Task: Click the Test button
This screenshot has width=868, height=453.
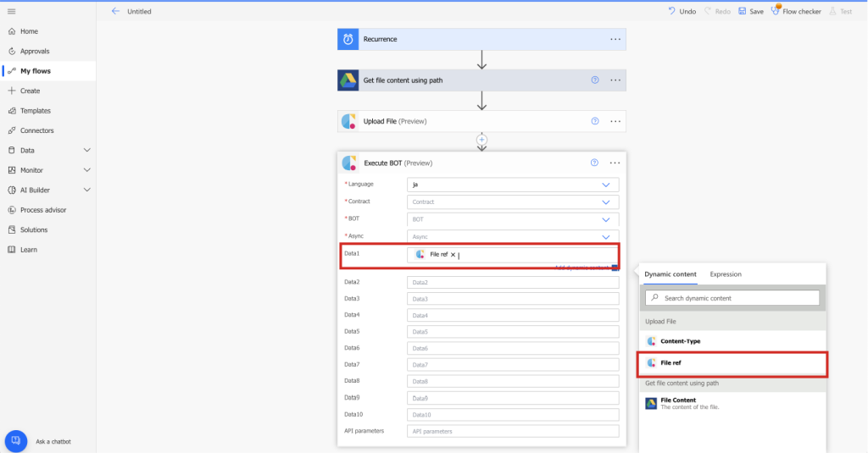Action: [841, 11]
